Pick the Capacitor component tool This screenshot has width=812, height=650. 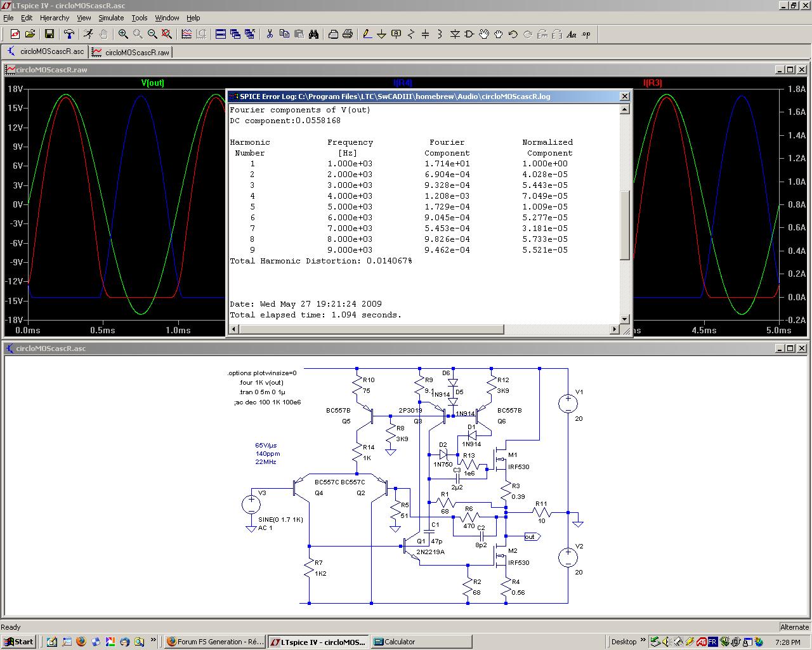(x=426, y=34)
